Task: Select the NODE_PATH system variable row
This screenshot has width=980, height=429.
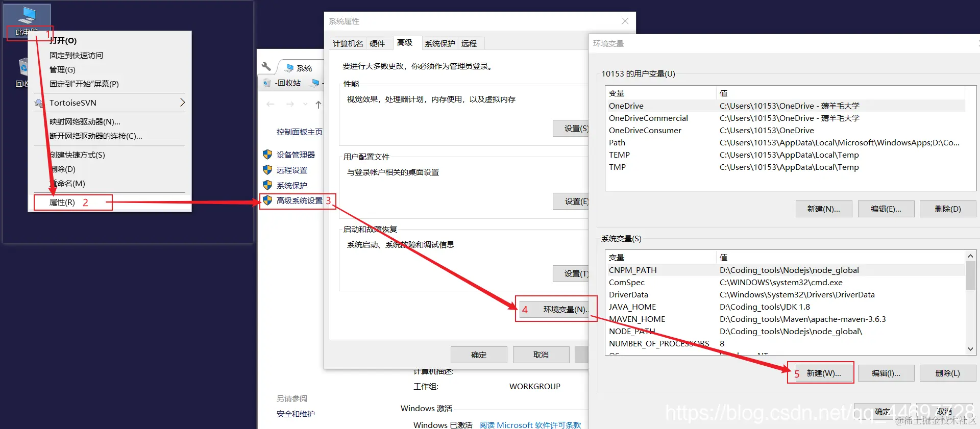Action: point(786,331)
